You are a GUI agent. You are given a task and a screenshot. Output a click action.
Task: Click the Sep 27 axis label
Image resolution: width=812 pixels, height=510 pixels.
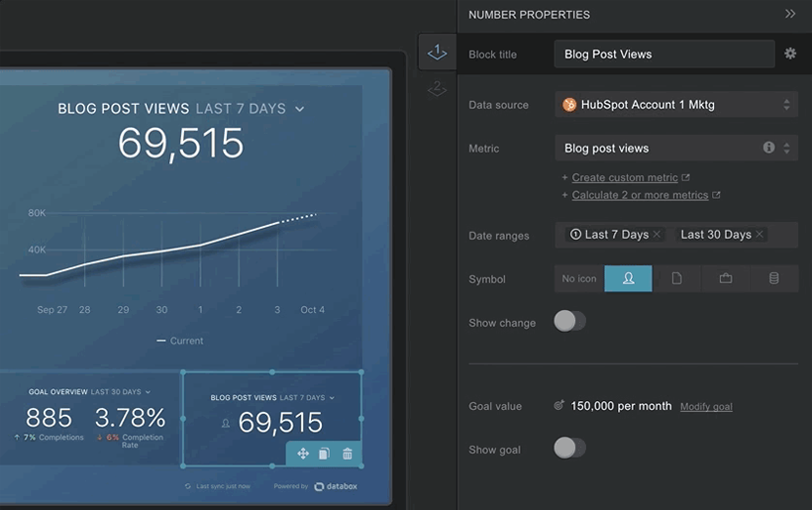point(51,310)
